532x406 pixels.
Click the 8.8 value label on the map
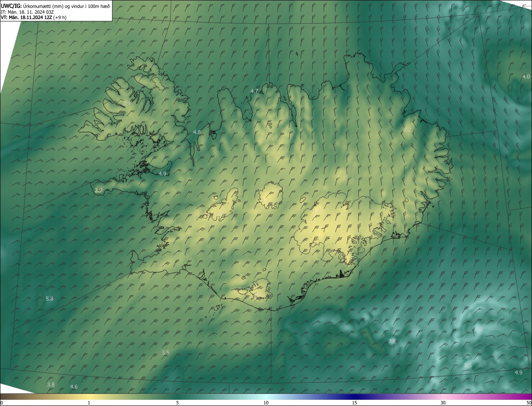(x=479, y=329)
